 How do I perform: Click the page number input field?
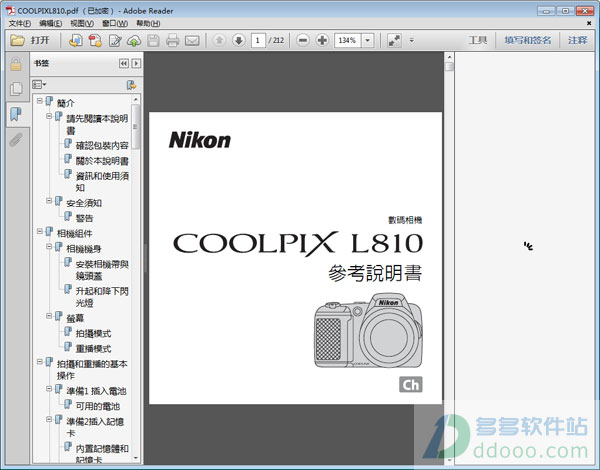pyautogui.click(x=258, y=40)
